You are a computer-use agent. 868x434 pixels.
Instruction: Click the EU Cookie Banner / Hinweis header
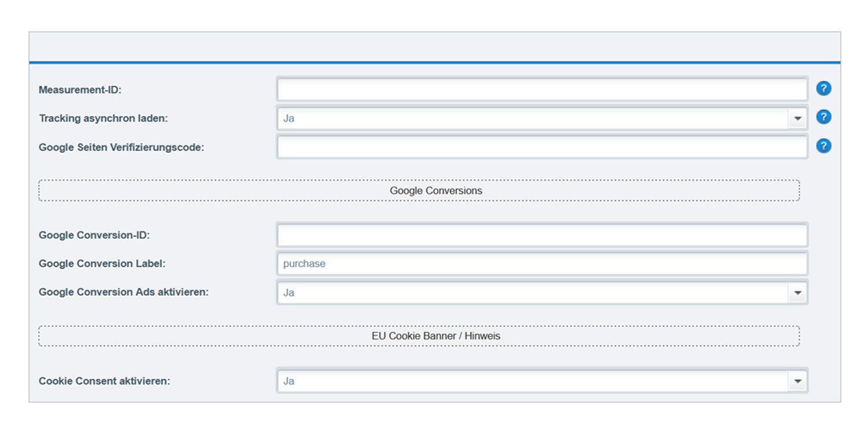point(419,336)
